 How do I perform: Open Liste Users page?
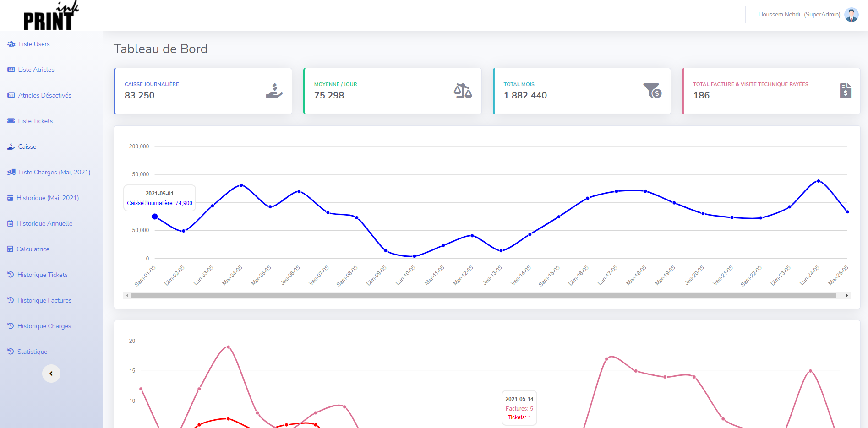[x=34, y=44]
